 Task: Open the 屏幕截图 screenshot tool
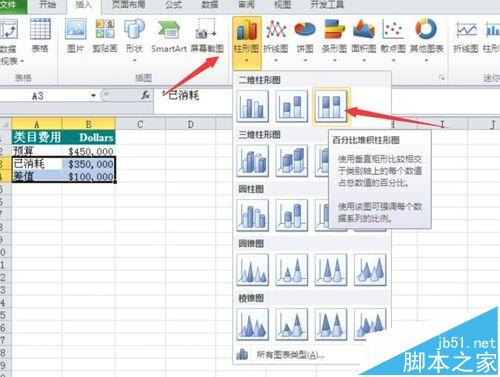tap(207, 37)
